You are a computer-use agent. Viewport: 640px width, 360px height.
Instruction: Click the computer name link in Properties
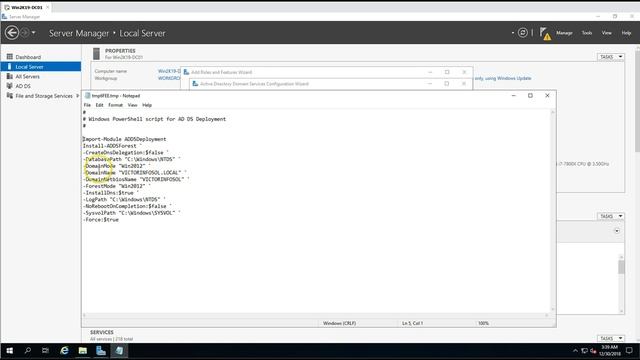pos(169,71)
